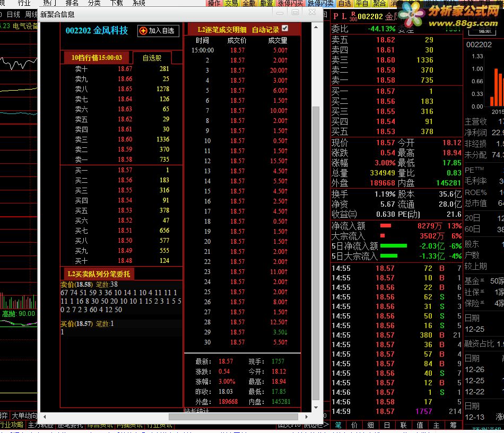Image resolution: width=504 pixels, height=433 pixels.
Task: Switch to 联 tab at bottom right
Action: [403, 425]
